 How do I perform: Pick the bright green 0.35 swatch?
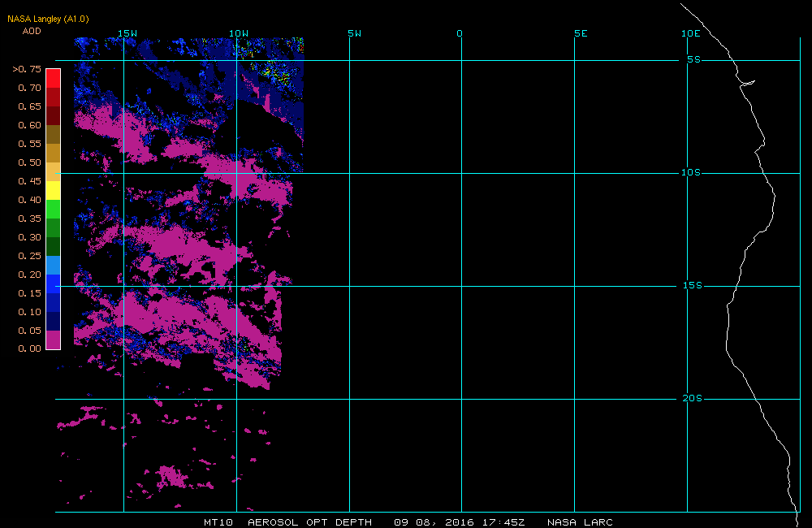54,209
